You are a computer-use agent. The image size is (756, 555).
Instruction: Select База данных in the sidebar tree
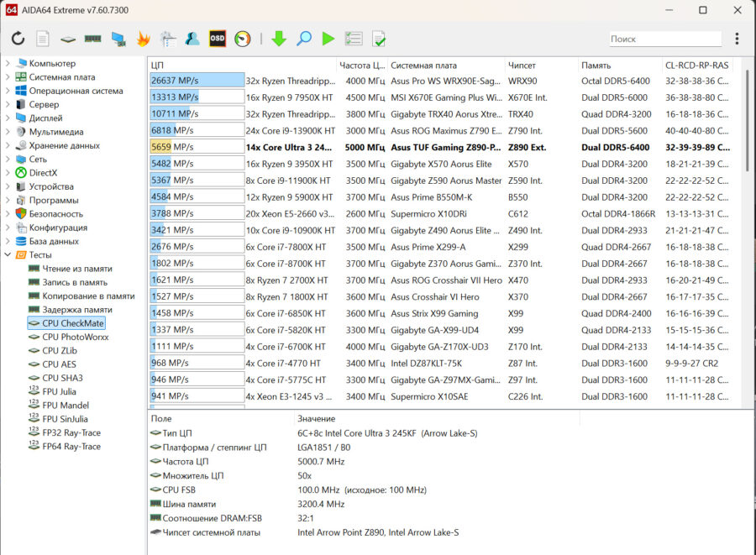[54, 241]
